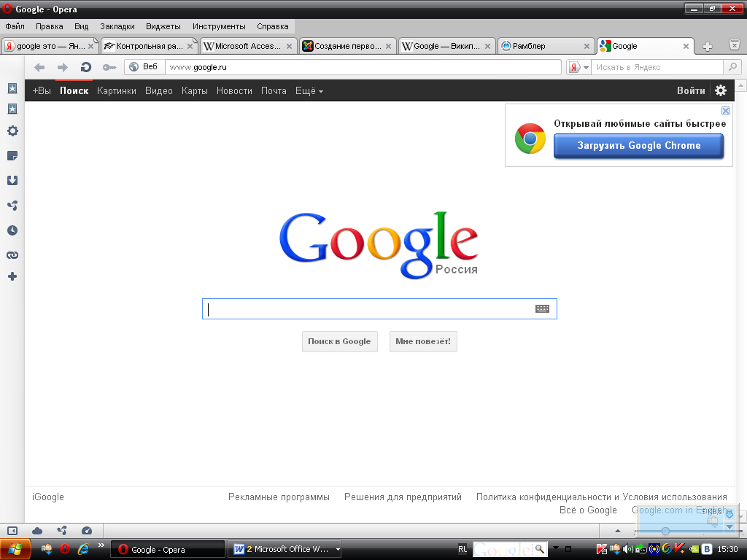Image resolution: width=747 pixels, height=560 pixels.
Task: Go back with the left arrow button
Action: pos(39,67)
